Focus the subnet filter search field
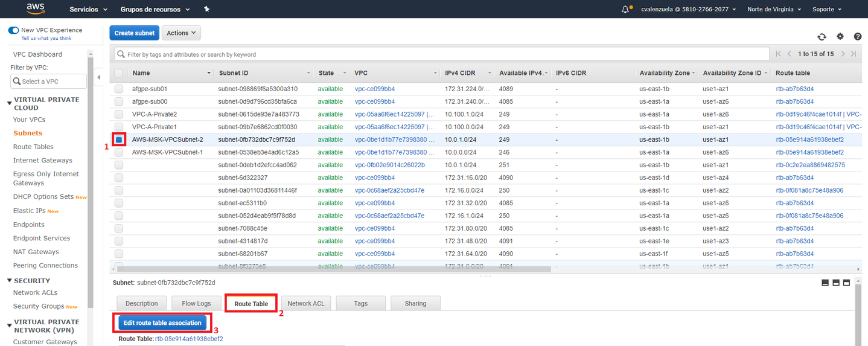Viewport: 868px width, 346px height. click(442, 54)
